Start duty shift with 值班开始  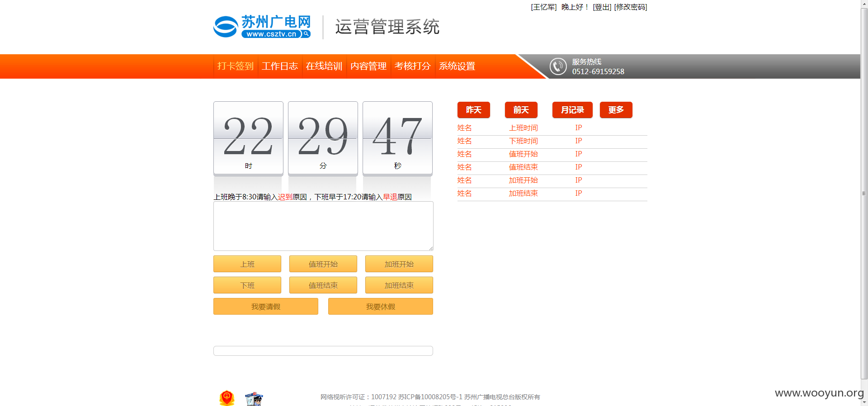click(x=323, y=264)
